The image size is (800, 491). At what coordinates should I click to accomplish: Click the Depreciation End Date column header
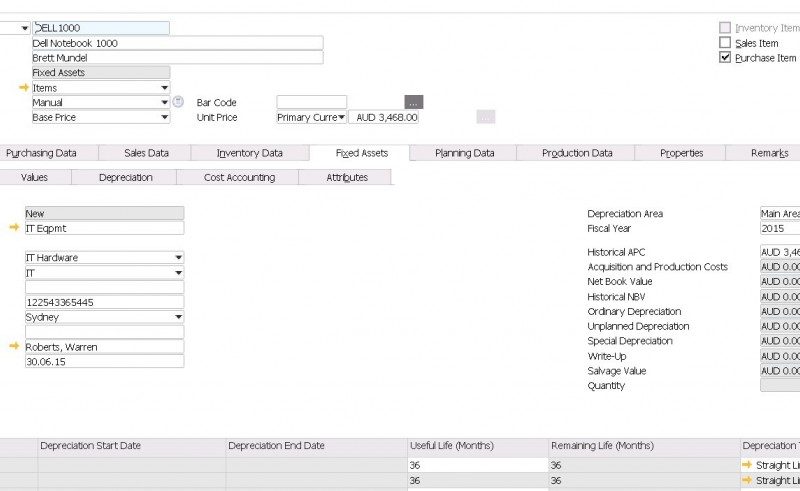(x=316, y=446)
